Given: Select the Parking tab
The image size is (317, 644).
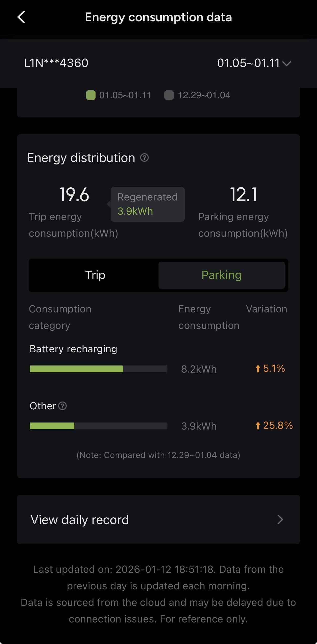Looking at the screenshot, I should click(221, 275).
